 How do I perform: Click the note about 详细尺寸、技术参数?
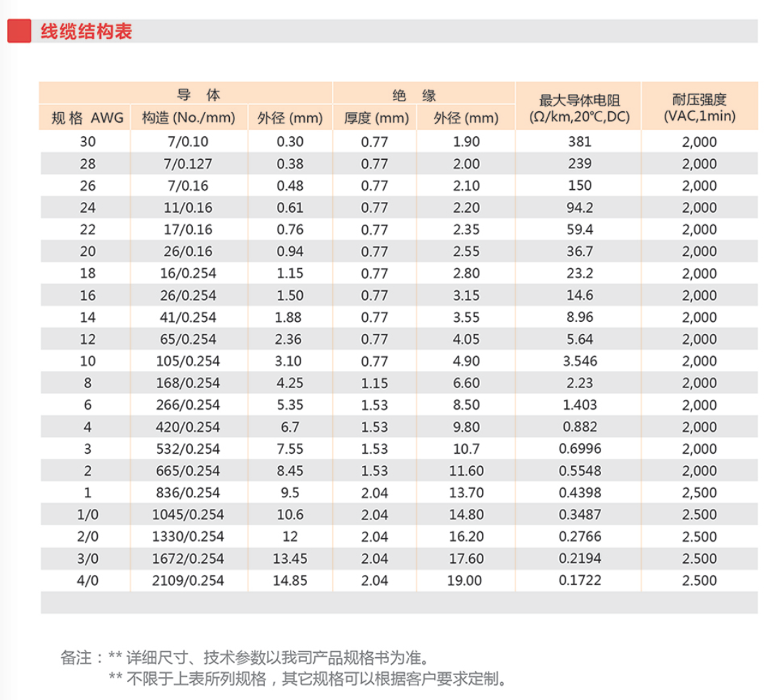pos(268,656)
